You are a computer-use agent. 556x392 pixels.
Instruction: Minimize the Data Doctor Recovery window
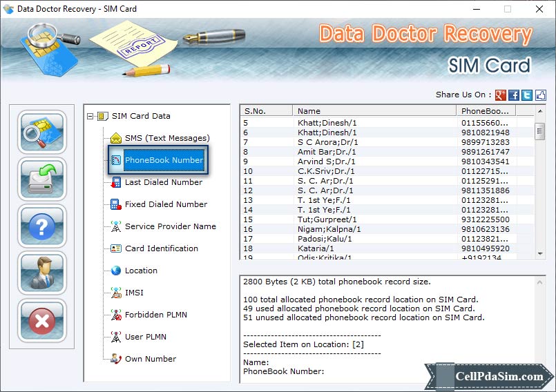coord(477,9)
